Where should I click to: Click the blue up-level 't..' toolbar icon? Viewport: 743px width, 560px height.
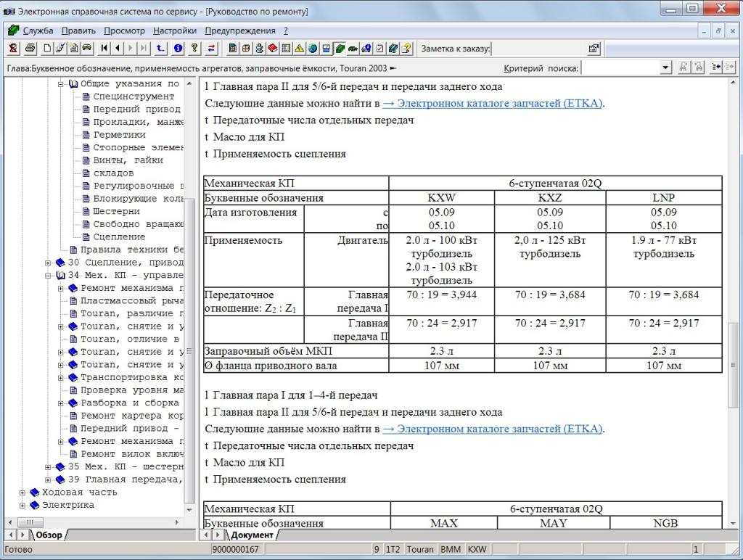click(x=160, y=49)
